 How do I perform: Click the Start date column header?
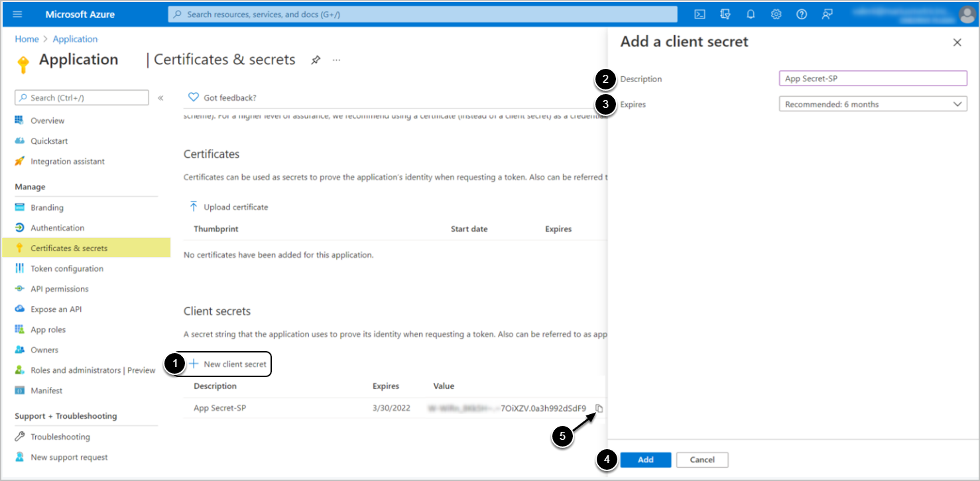point(469,229)
